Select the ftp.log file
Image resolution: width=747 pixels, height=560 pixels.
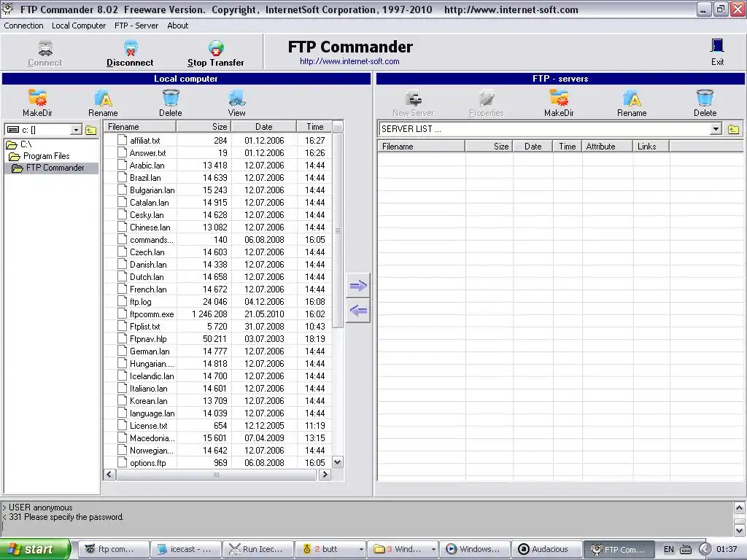[141, 301]
